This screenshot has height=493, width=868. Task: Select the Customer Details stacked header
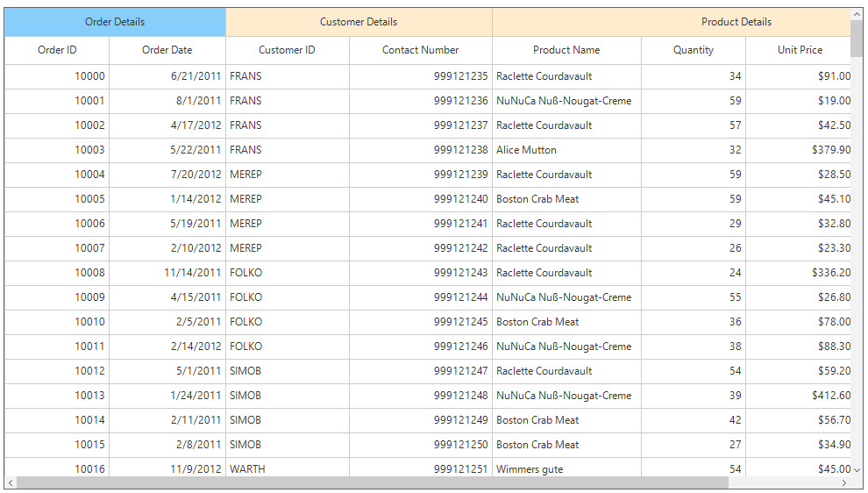pos(359,22)
